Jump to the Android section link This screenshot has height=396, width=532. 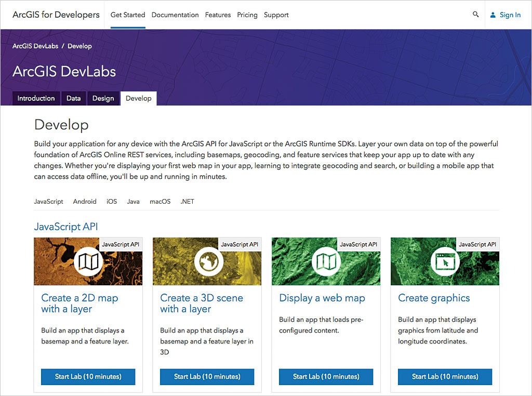(x=85, y=202)
